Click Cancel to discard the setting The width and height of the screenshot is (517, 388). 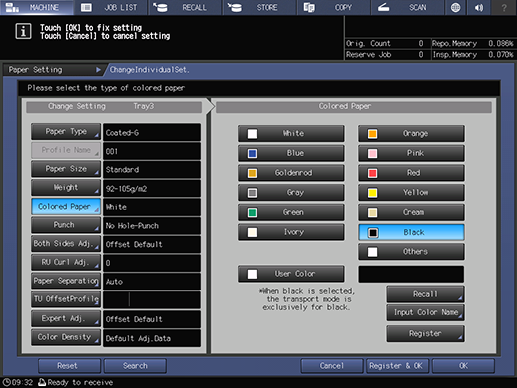click(332, 366)
